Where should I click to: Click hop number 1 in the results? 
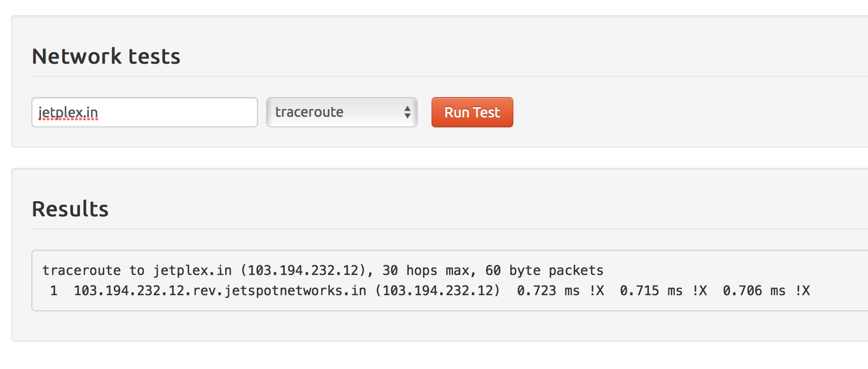[x=54, y=291]
